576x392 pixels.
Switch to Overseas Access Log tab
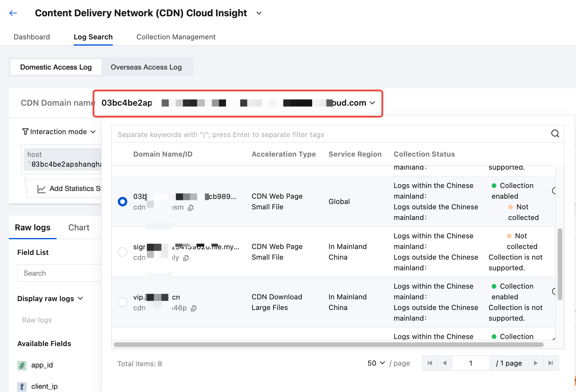coord(146,67)
